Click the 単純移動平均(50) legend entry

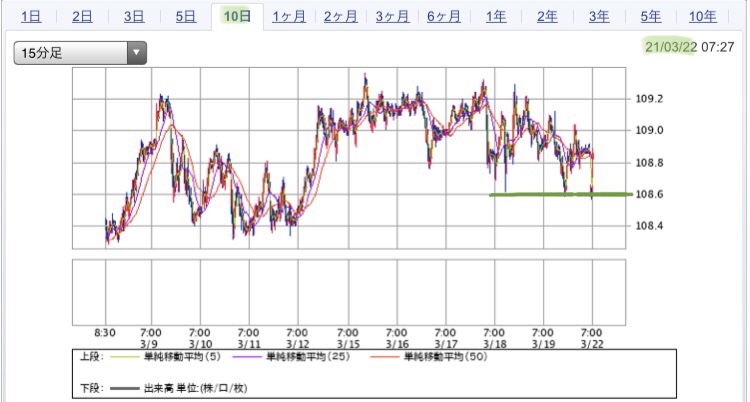(446, 357)
